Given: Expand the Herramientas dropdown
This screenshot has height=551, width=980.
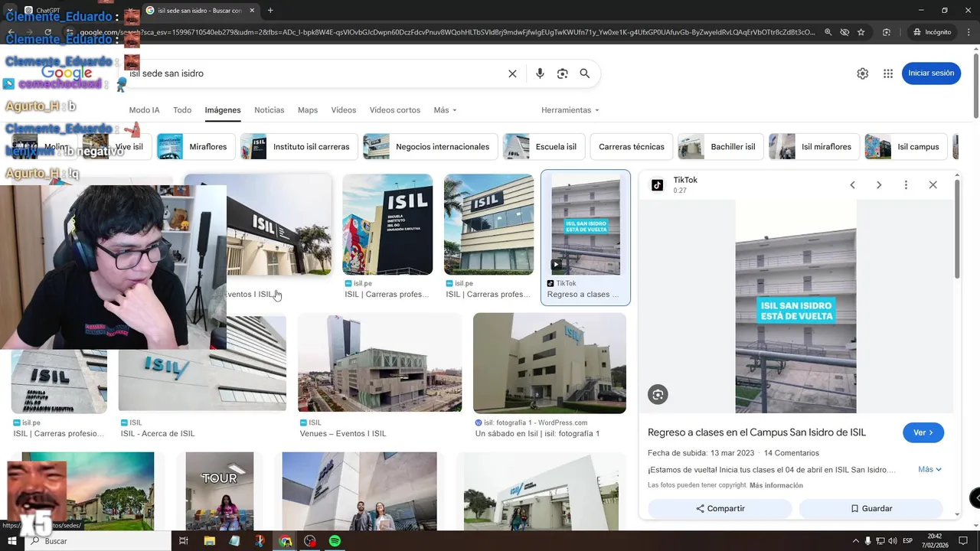Looking at the screenshot, I should 570,110.
